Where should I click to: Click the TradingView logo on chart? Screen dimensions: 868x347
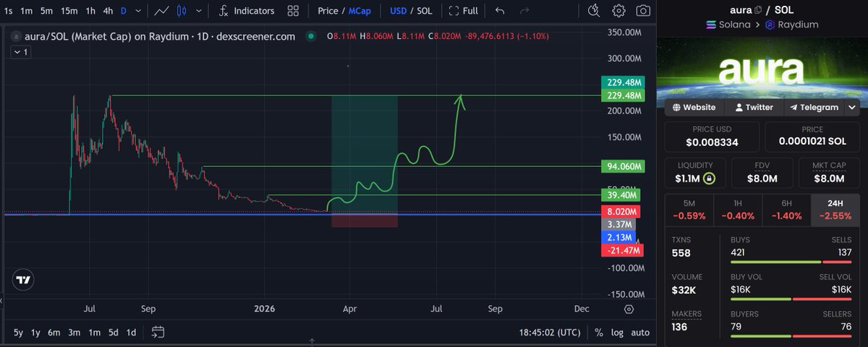[x=24, y=280]
